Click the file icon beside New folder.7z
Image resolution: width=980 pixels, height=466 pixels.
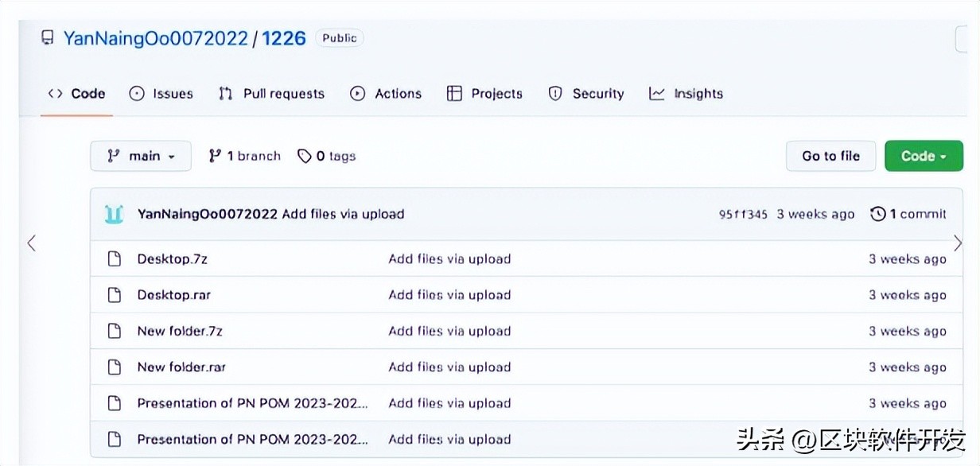(x=115, y=331)
